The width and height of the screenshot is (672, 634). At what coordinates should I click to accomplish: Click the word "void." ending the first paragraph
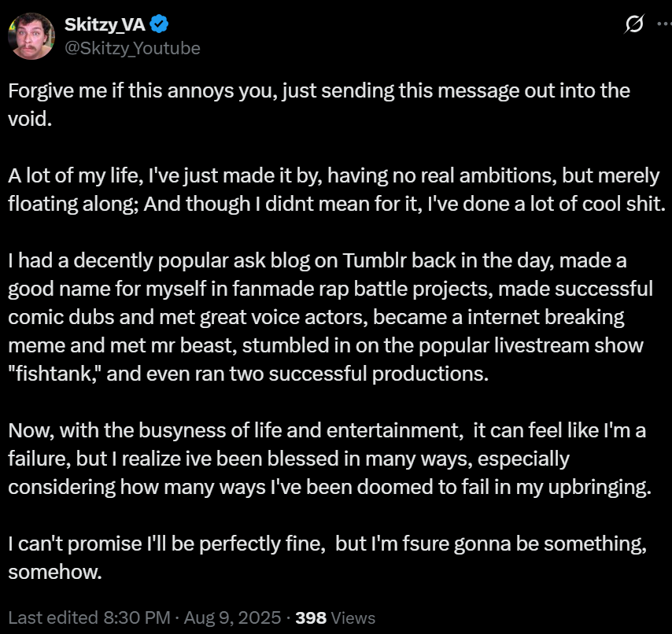coord(30,119)
